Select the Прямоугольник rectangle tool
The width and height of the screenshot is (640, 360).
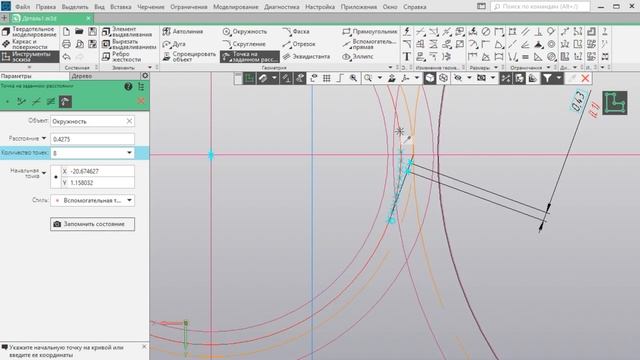[369, 31]
